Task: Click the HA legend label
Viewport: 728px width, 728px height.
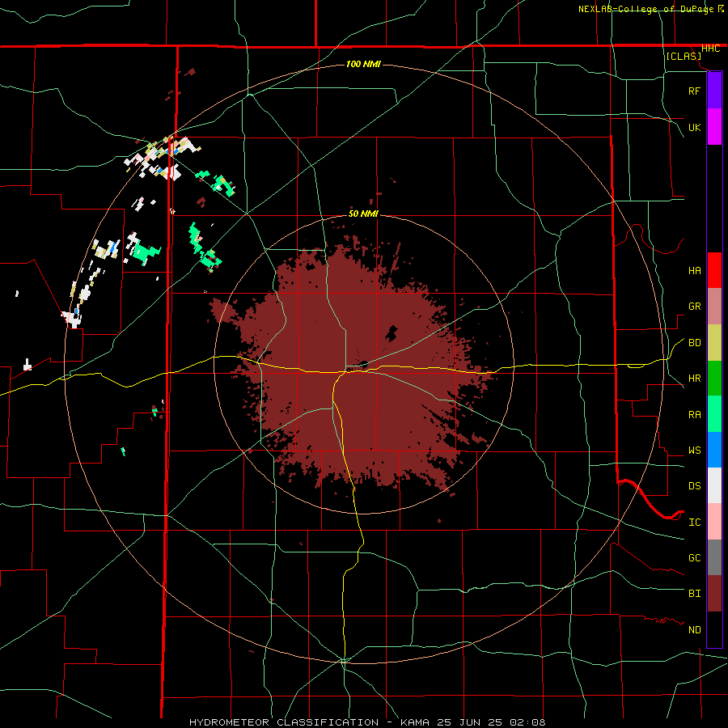Action: tap(694, 271)
